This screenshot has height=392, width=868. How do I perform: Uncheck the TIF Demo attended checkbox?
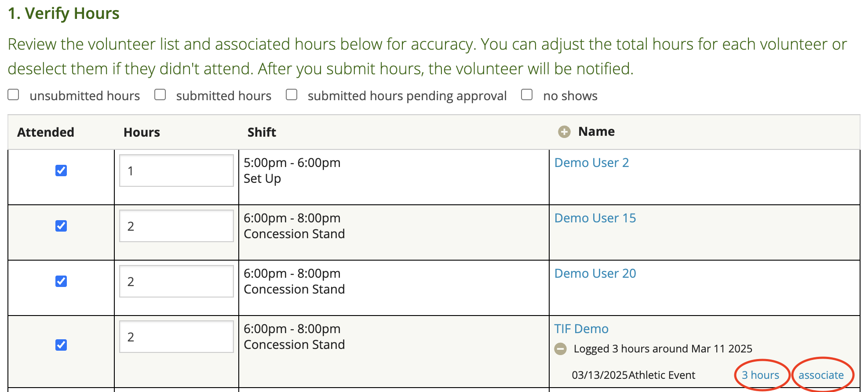click(x=61, y=345)
